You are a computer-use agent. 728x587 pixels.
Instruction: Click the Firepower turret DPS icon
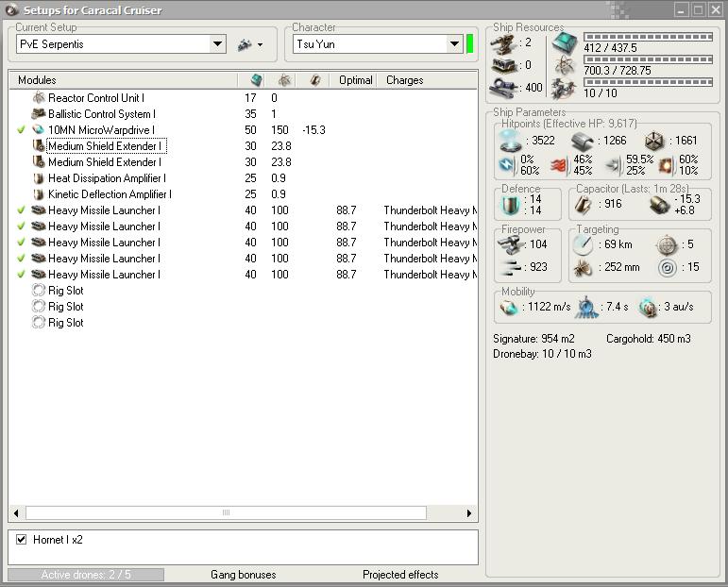(510, 244)
